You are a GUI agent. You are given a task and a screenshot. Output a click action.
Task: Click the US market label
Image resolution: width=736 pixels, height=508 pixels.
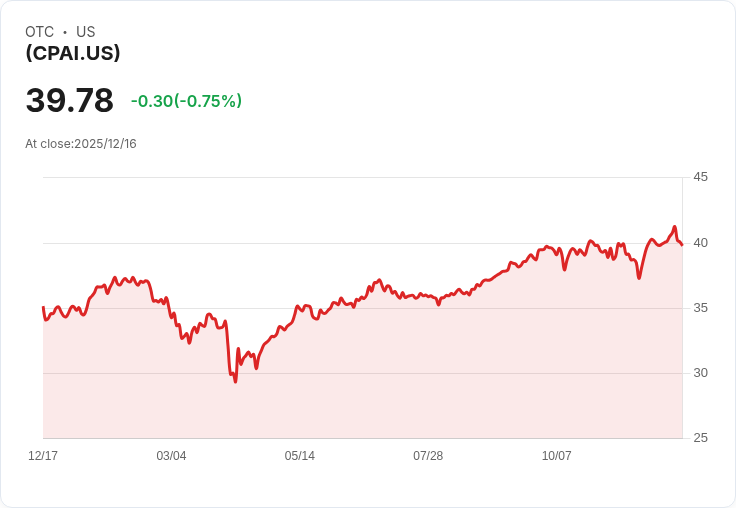coord(86,32)
